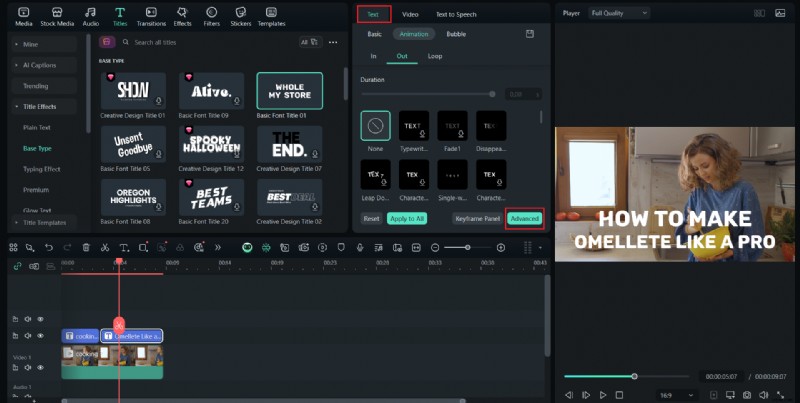
Task: Switch to the Loop animation tab
Action: 435,56
